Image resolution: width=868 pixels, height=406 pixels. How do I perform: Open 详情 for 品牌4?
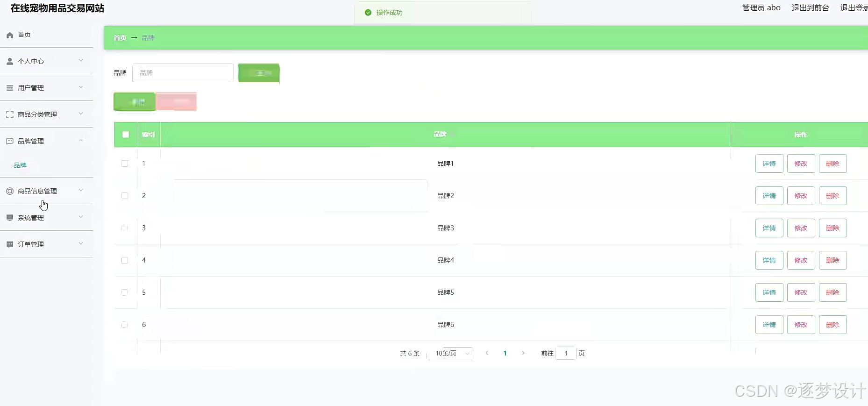769,260
